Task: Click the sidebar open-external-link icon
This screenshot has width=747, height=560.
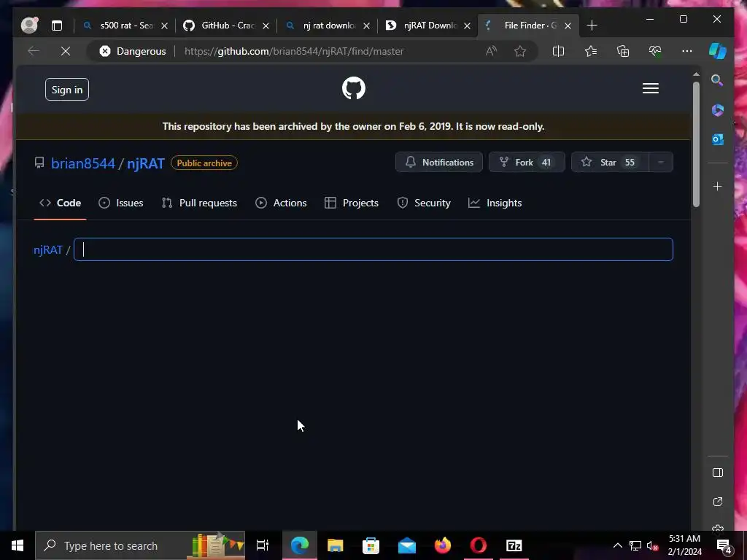Action: coord(718,502)
